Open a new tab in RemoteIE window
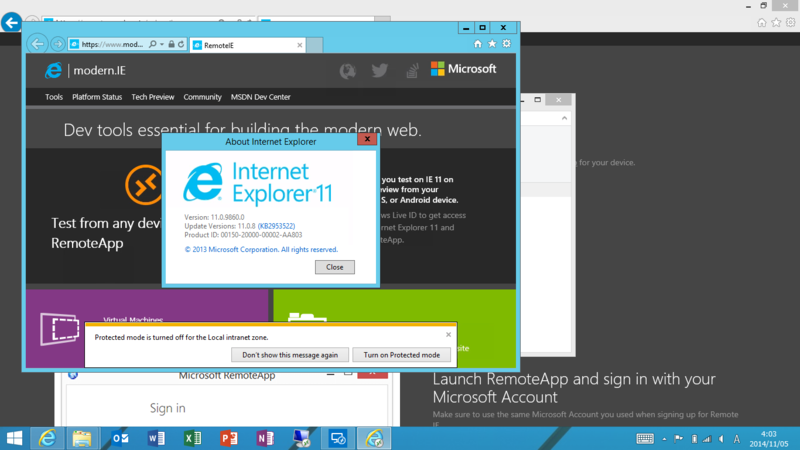The width and height of the screenshot is (800, 450). pyautogui.click(x=314, y=45)
